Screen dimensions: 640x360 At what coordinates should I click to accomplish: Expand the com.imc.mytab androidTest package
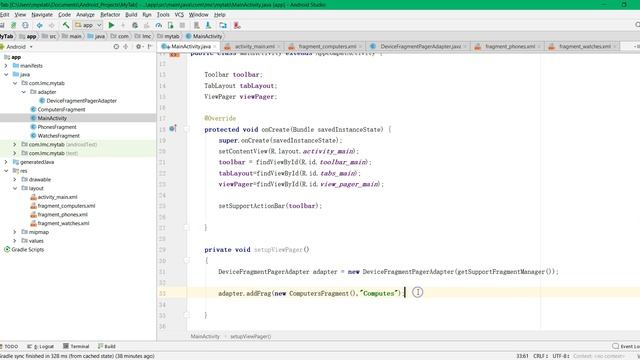click(15, 144)
